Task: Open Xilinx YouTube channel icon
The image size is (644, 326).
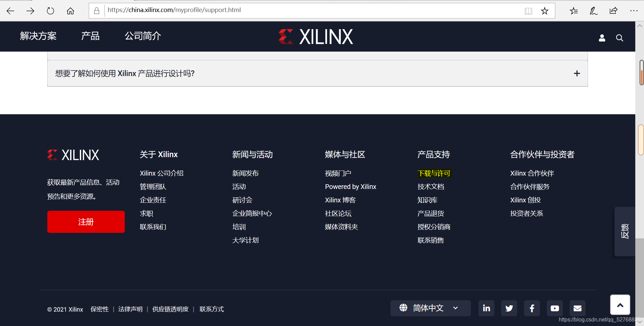Action: tap(555, 308)
